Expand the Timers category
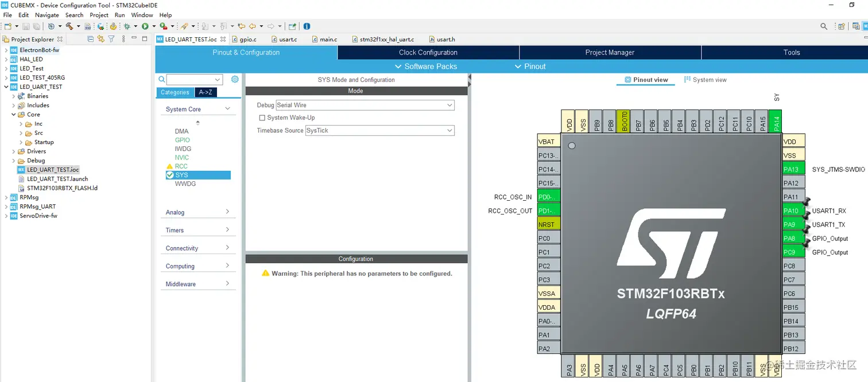868x382 pixels. pos(227,229)
